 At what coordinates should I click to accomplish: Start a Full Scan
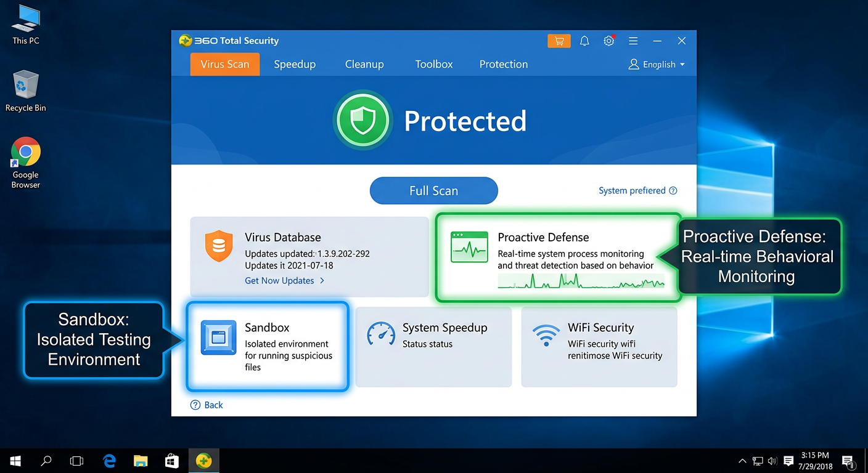pos(433,190)
